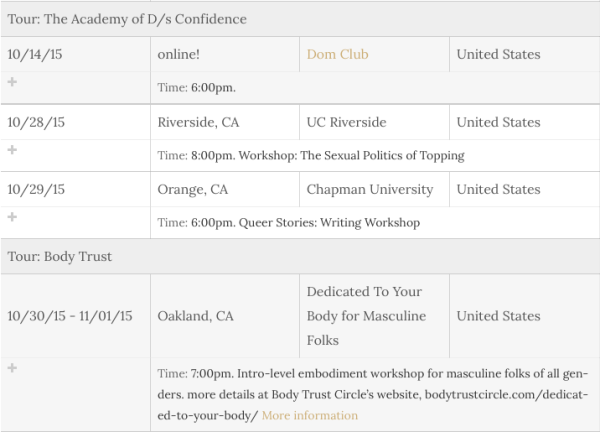Expand plus icon under Oakland event row
600x432 pixels.
(x=12, y=368)
